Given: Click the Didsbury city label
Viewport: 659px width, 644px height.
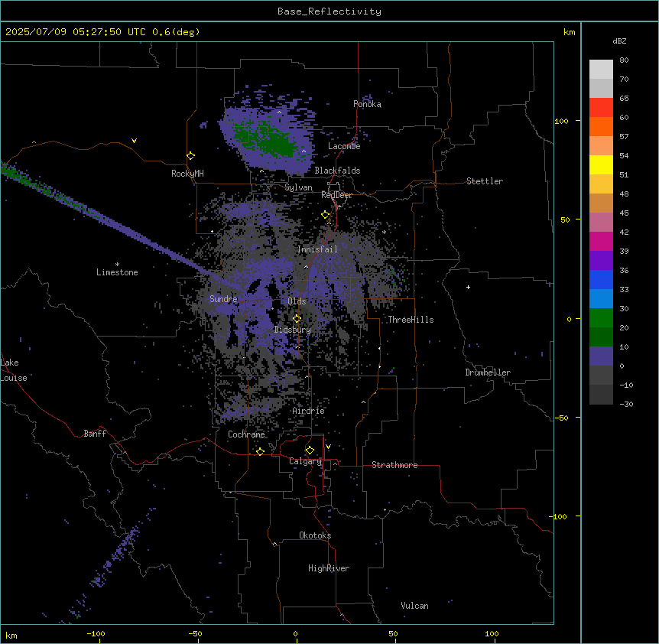Looking at the screenshot, I should coord(293,330).
